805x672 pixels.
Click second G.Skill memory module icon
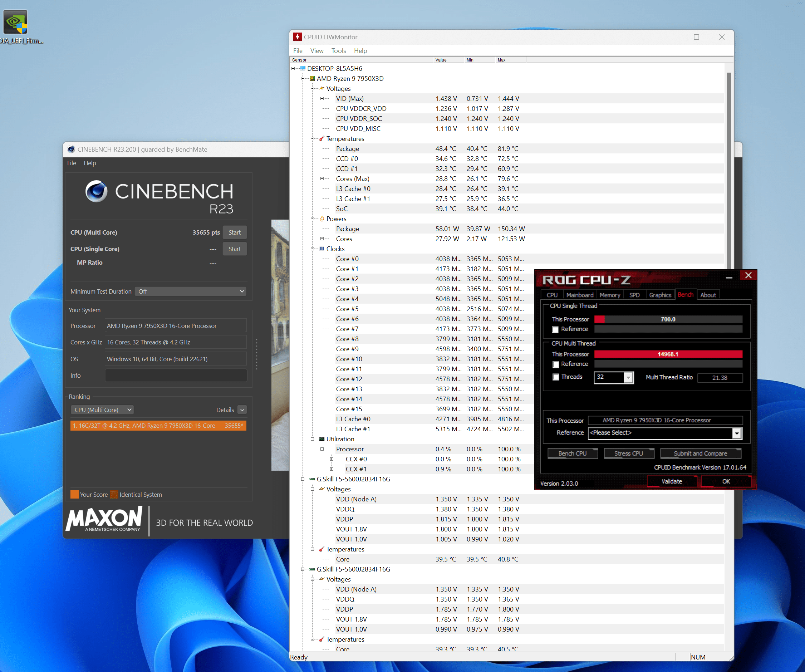(312, 569)
